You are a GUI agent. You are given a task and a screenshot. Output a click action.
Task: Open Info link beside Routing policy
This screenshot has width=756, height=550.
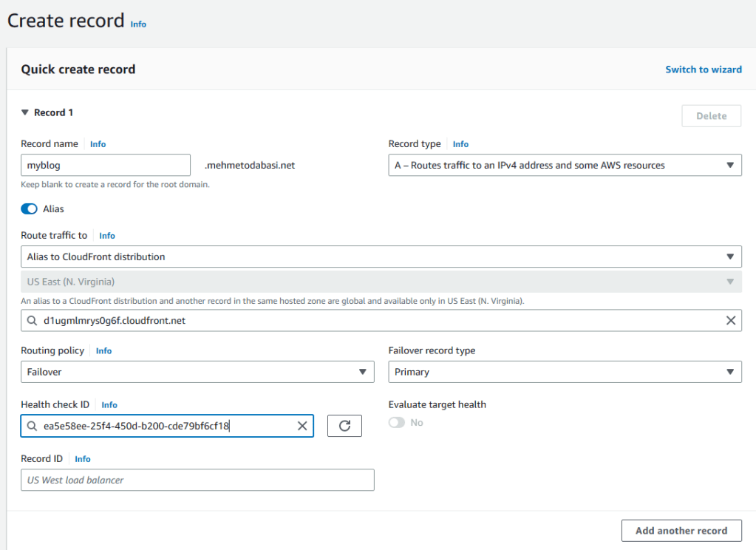pyautogui.click(x=103, y=351)
